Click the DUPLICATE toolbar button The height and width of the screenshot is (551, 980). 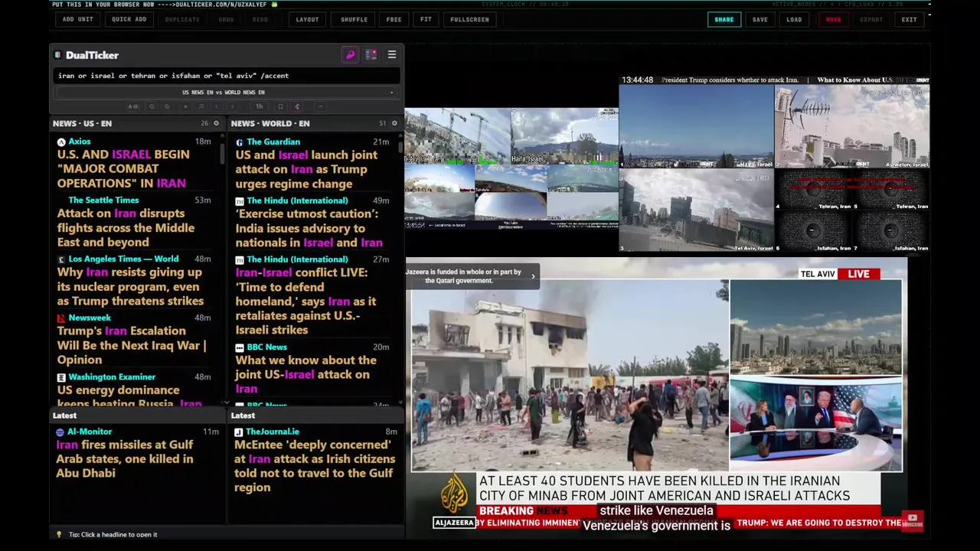click(182, 19)
